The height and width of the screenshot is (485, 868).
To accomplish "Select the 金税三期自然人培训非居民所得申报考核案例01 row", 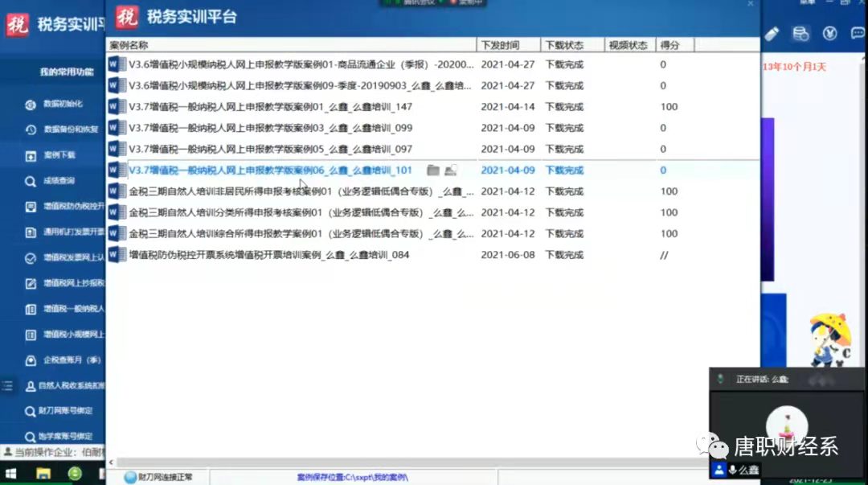I will point(433,191).
